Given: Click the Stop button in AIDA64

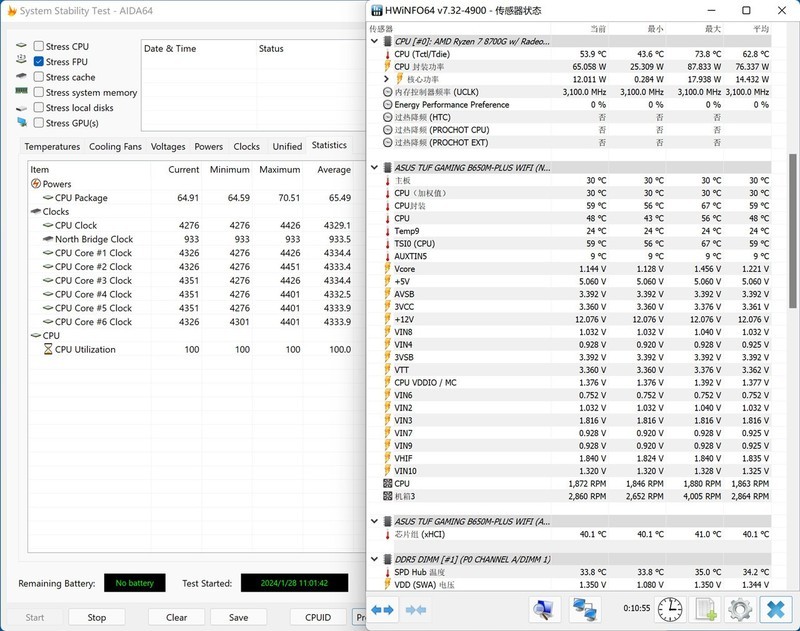Looking at the screenshot, I should click(96, 617).
